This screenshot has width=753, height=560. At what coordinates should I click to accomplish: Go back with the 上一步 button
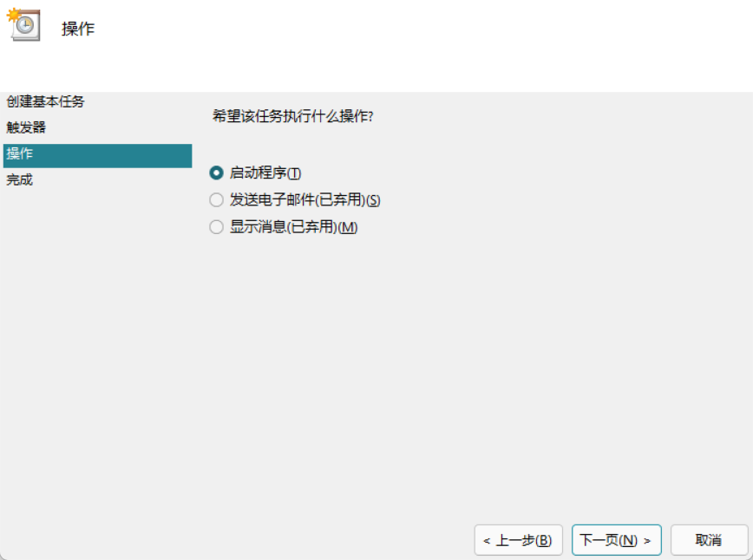[518, 540]
